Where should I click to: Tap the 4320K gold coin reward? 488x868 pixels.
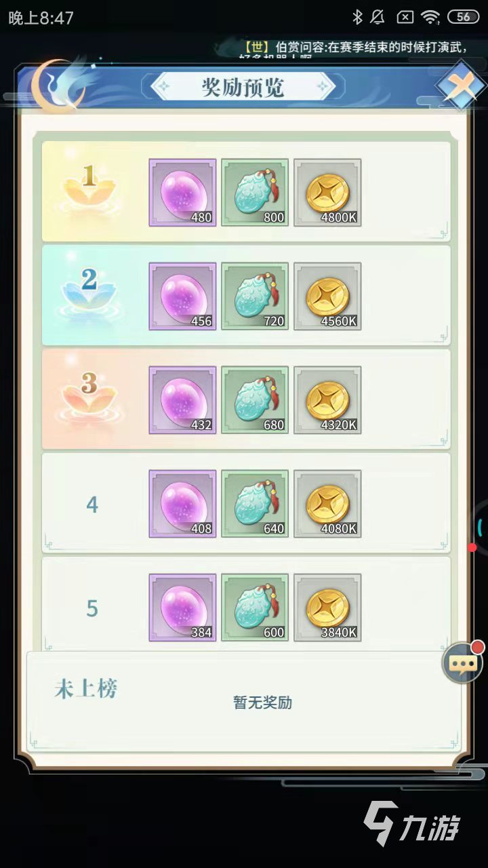[327, 400]
